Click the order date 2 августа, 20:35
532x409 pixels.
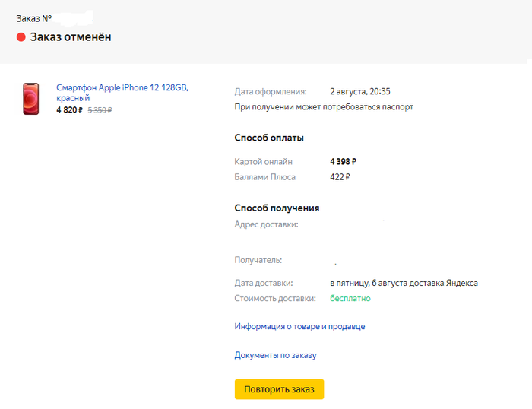click(x=360, y=91)
